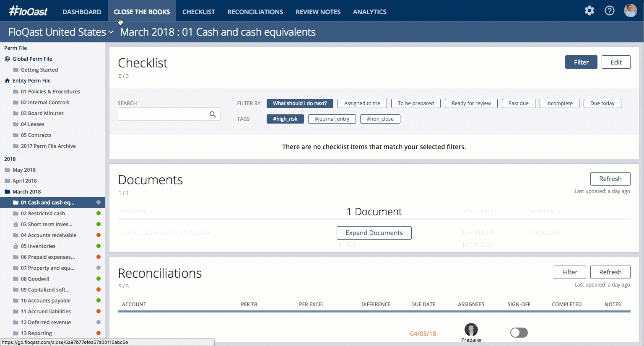Click the folder icon beside 08 Goodwill
This screenshot has height=346, width=644.
(x=16, y=279)
